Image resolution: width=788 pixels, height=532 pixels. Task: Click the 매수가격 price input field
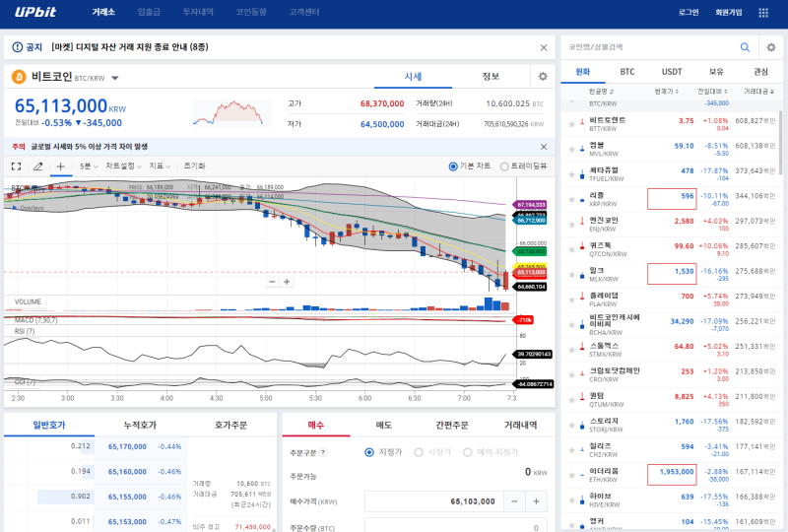(x=434, y=501)
